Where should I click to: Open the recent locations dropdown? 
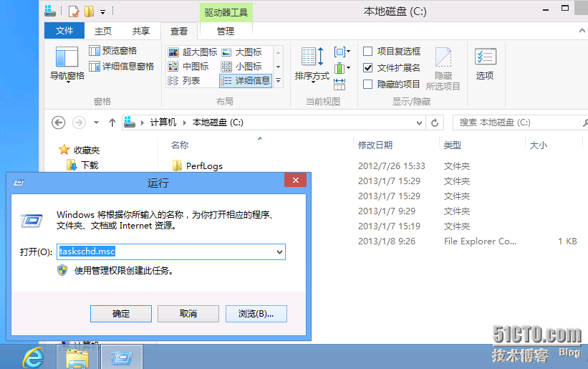point(97,123)
